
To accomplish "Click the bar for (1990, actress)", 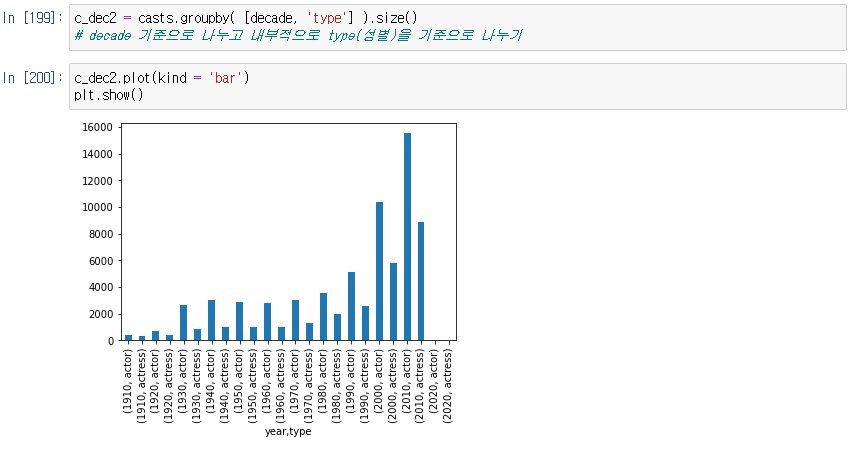I will [366, 323].
